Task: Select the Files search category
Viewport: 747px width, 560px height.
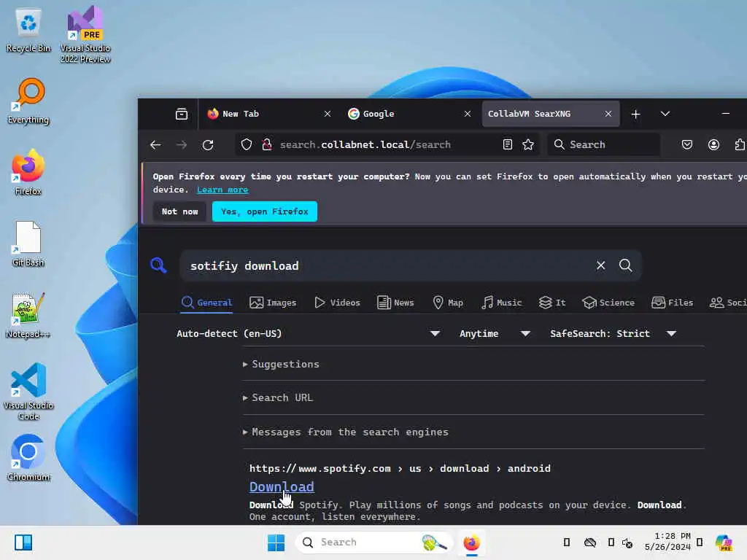Action: (x=672, y=303)
